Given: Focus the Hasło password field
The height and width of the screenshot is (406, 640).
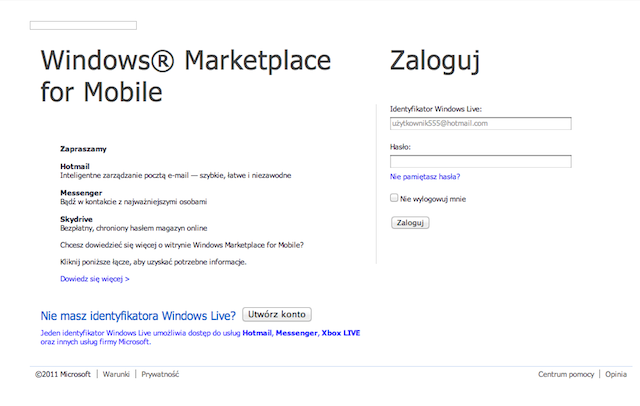Looking at the screenshot, I should (480, 161).
